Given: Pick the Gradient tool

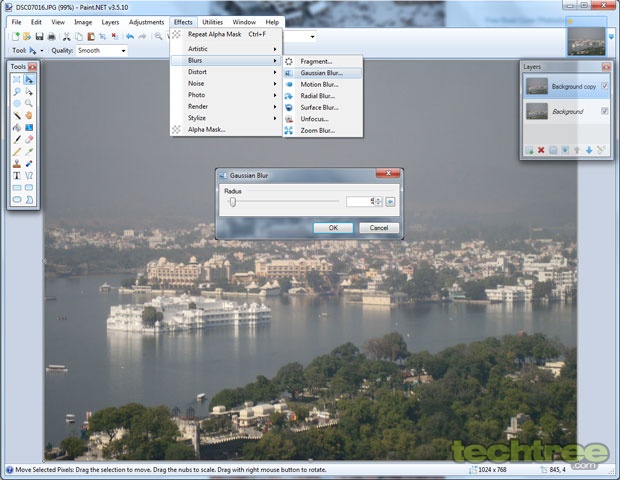Looking at the screenshot, I should tap(29, 127).
